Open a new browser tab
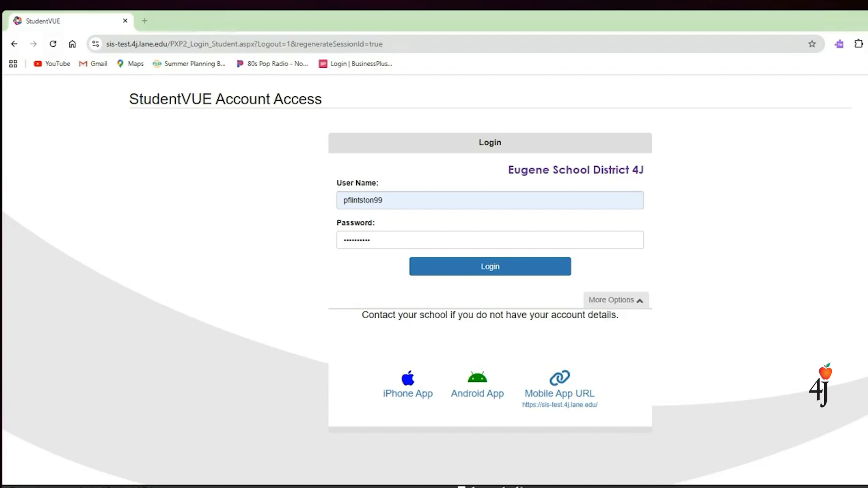 point(145,21)
